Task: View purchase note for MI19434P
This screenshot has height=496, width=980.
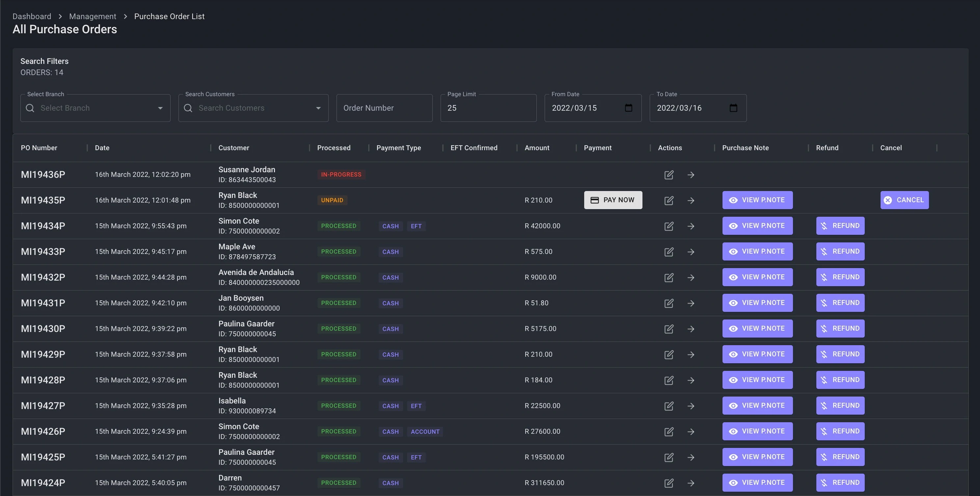Action: click(757, 226)
